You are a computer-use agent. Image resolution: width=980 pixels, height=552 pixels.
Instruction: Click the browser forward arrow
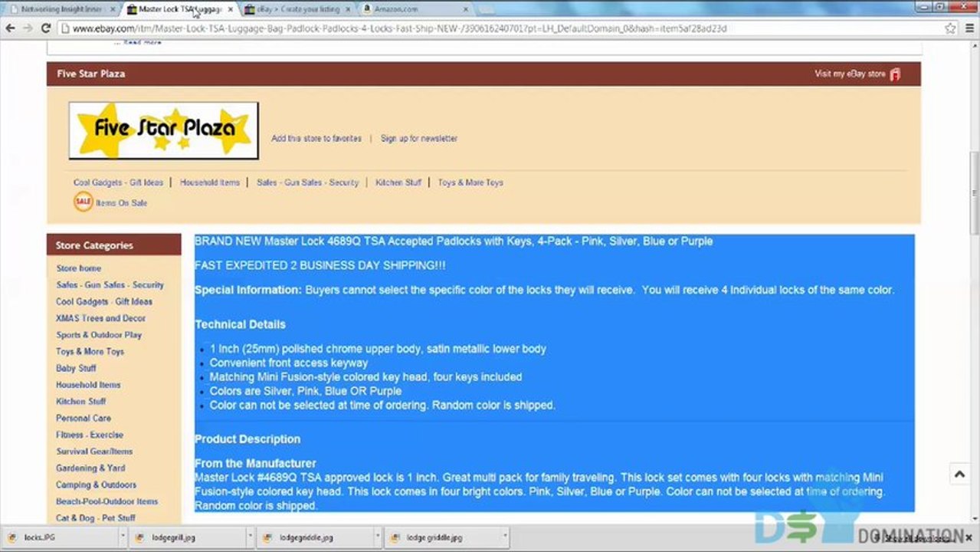click(28, 28)
